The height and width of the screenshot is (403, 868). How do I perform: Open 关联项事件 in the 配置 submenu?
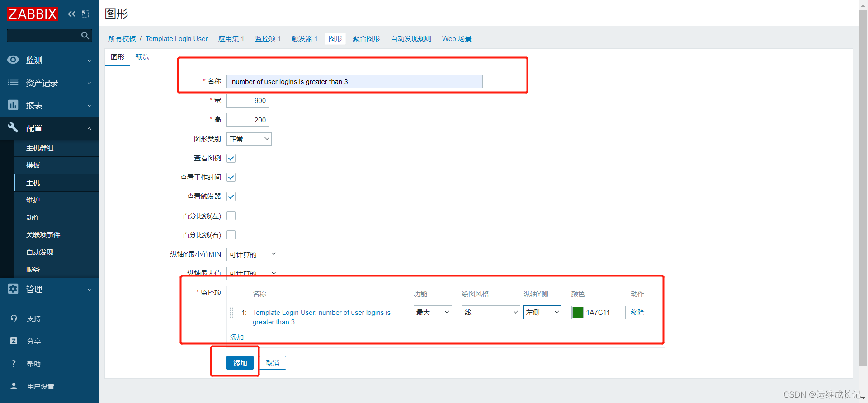56,234
